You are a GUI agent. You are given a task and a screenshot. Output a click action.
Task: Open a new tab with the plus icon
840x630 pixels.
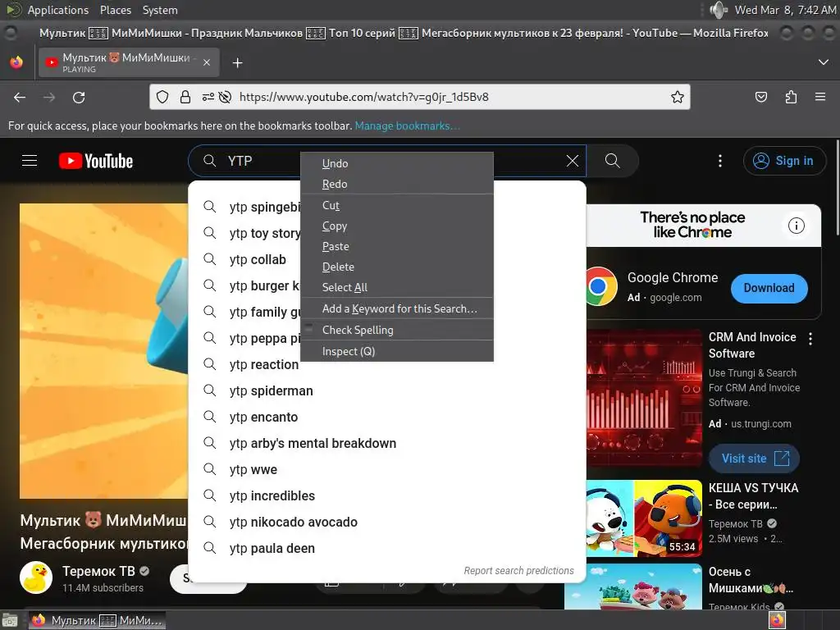click(237, 63)
